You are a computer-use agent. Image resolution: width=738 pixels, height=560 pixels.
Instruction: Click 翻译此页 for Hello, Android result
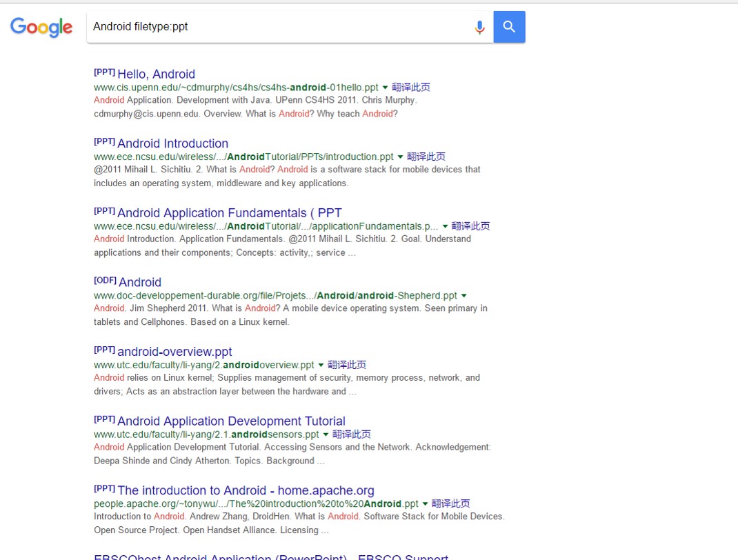point(411,88)
